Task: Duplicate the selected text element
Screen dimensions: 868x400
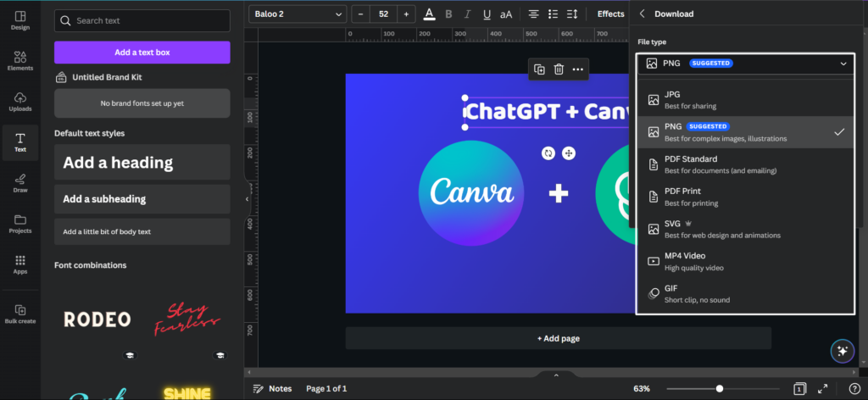Action: [539, 69]
